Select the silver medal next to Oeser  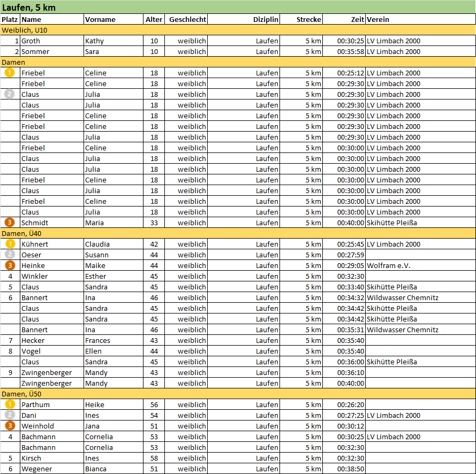click(9, 255)
